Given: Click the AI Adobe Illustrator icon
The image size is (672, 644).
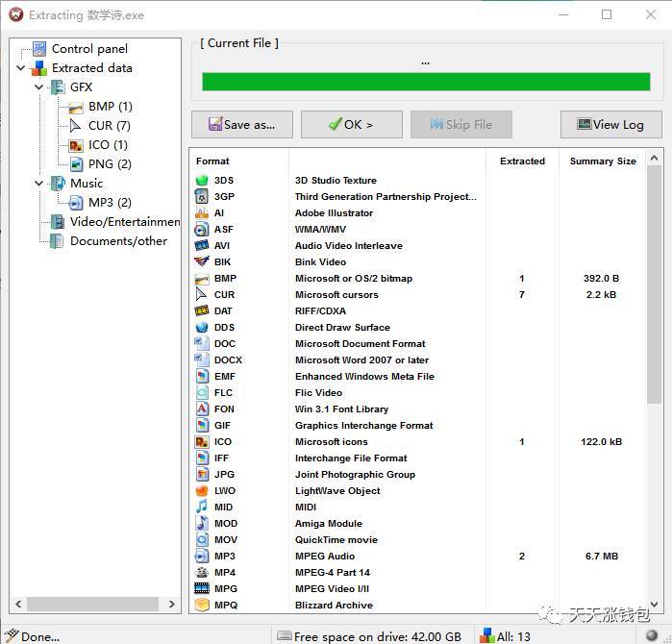Looking at the screenshot, I should click(x=202, y=213).
